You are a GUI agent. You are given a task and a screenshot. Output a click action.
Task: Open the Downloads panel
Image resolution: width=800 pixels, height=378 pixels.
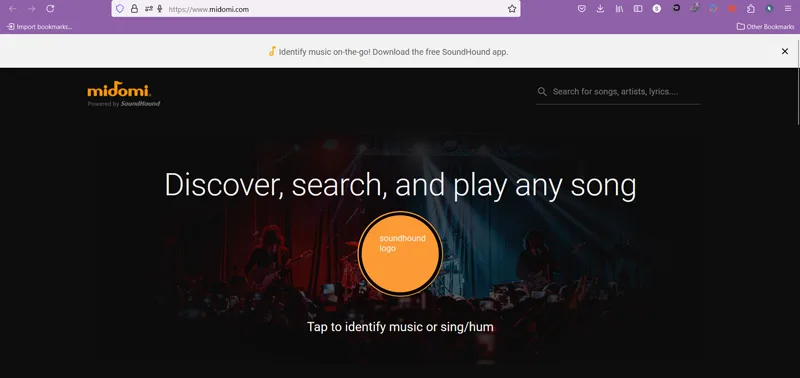(600, 9)
